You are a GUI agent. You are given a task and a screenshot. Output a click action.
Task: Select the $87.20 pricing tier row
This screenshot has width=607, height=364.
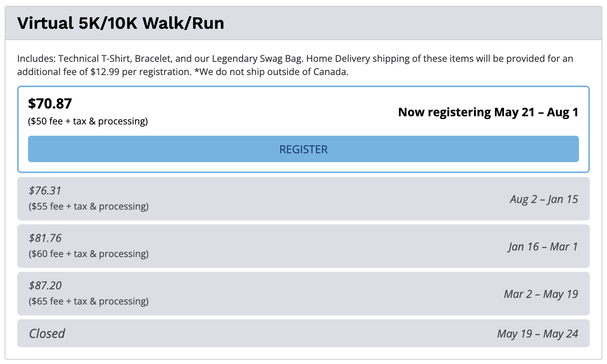tap(303, 294)
